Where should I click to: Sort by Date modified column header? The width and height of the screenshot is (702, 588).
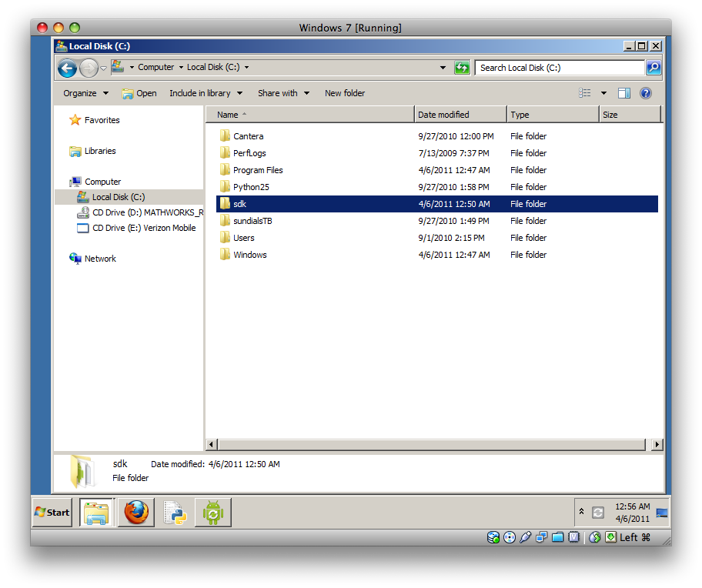tap(460, 115)
